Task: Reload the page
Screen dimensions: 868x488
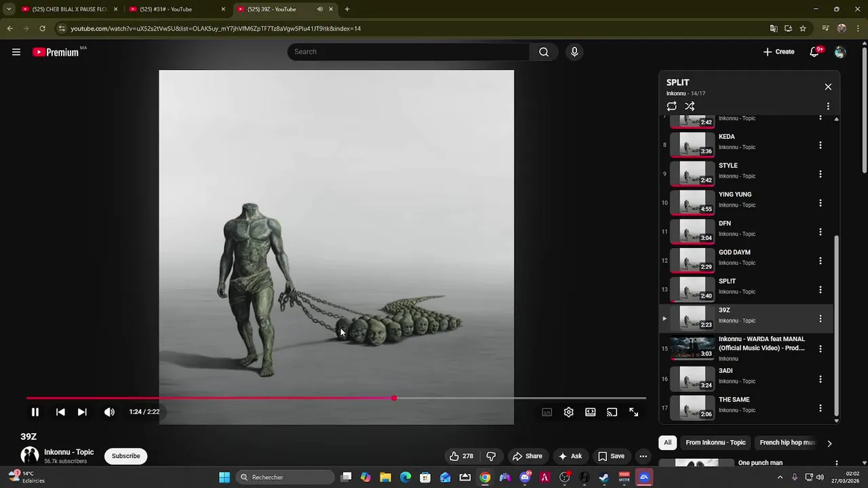Action: [42, 28]
